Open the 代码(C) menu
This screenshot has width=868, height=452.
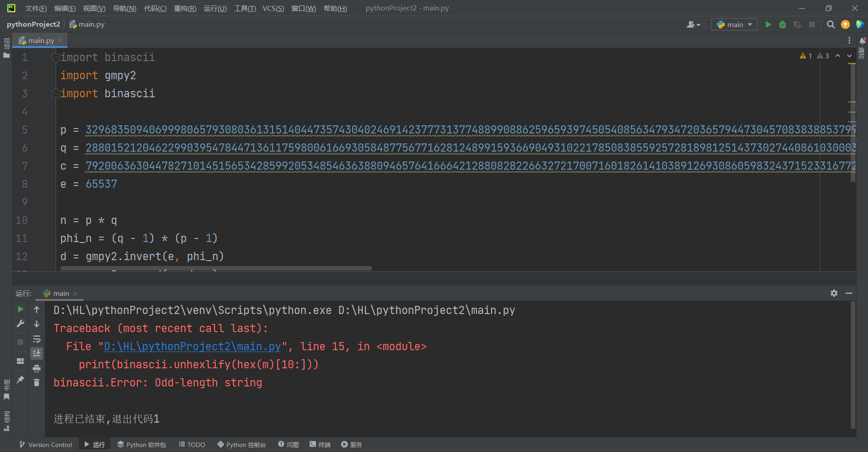coord(155,8)
